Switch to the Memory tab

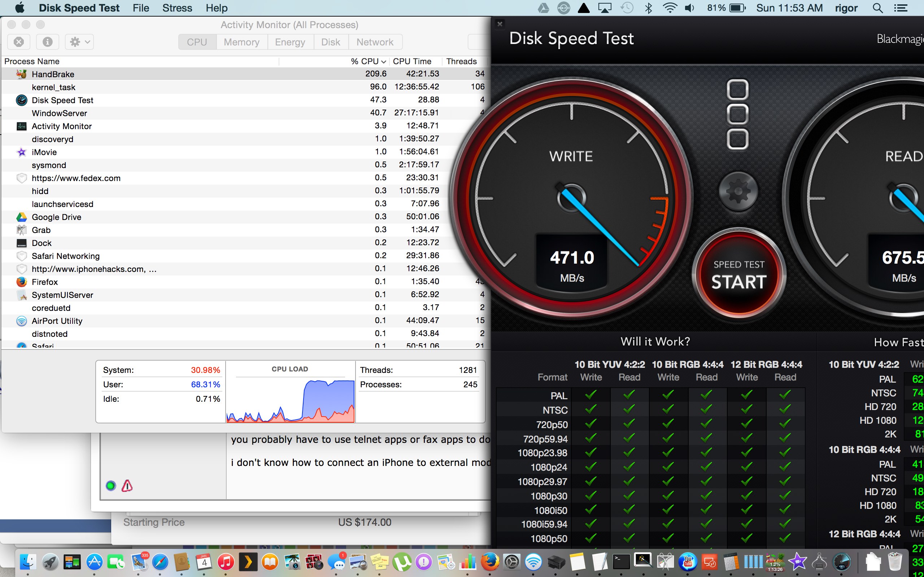pos(241,42)
